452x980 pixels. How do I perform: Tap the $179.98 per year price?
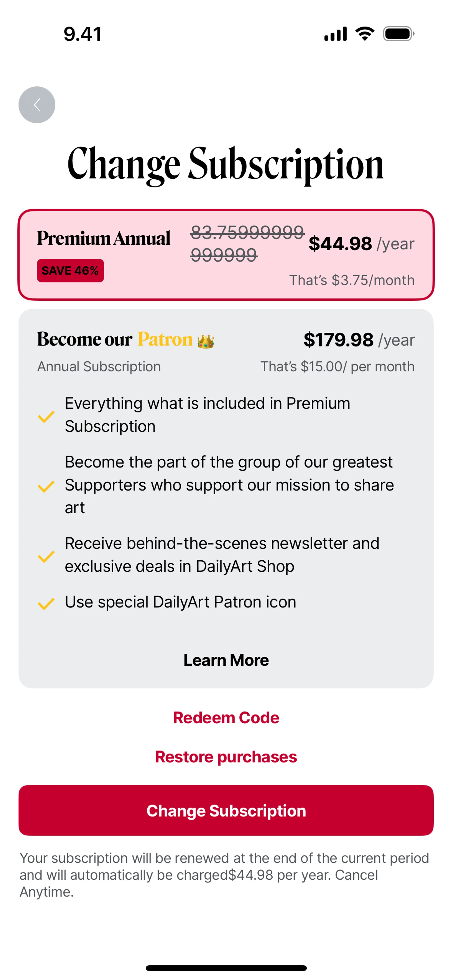coord(358,340)
